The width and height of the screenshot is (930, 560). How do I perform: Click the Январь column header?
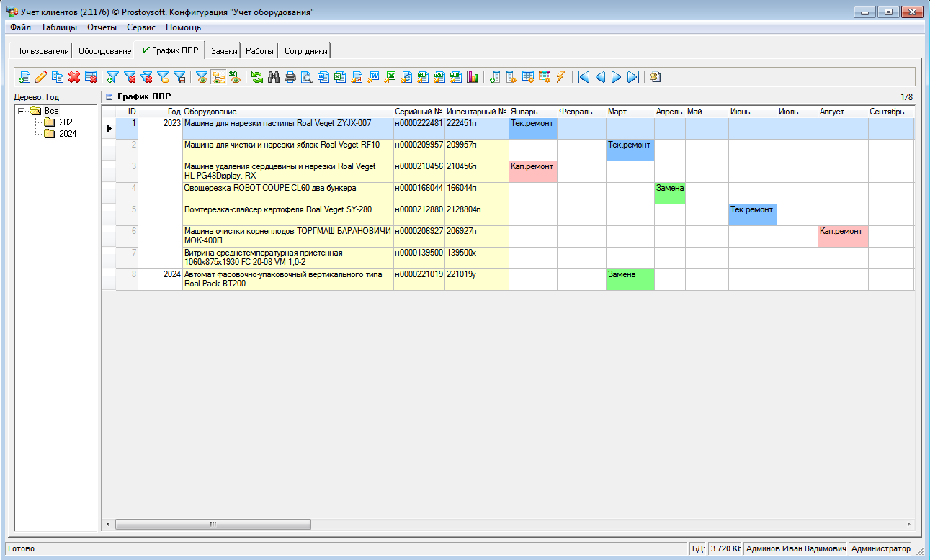[x=532, y=112]
